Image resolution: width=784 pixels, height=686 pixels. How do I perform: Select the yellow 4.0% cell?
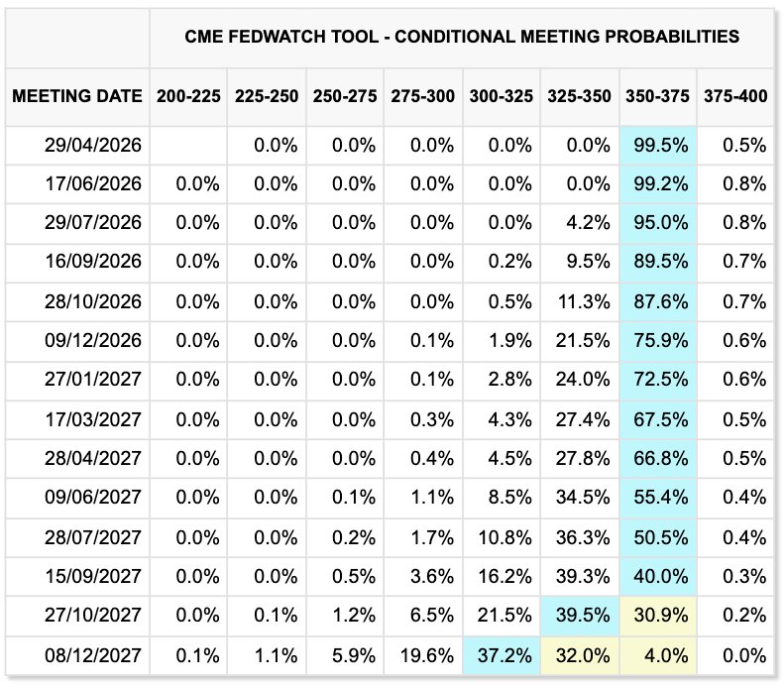pos(658,655)
